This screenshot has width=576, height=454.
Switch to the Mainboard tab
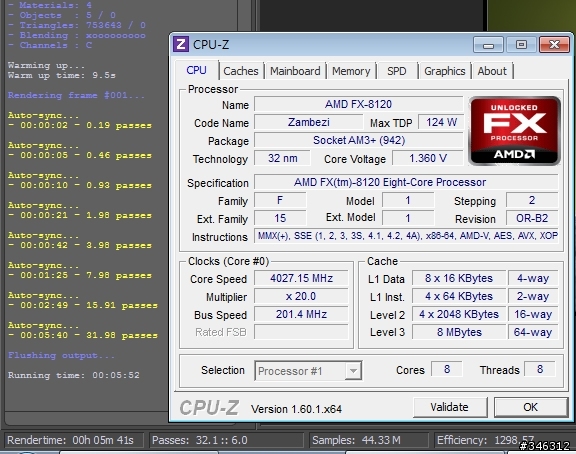click(295, 71)
